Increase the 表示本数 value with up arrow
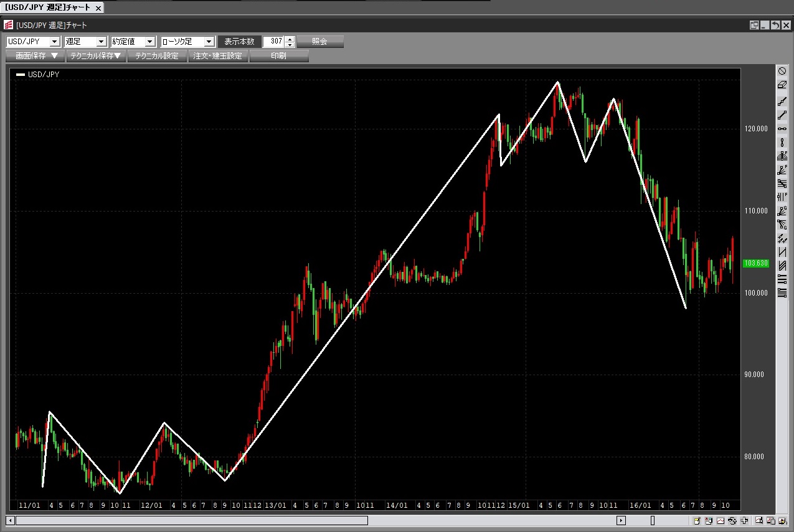794x532 pixels. coord(289,39)
